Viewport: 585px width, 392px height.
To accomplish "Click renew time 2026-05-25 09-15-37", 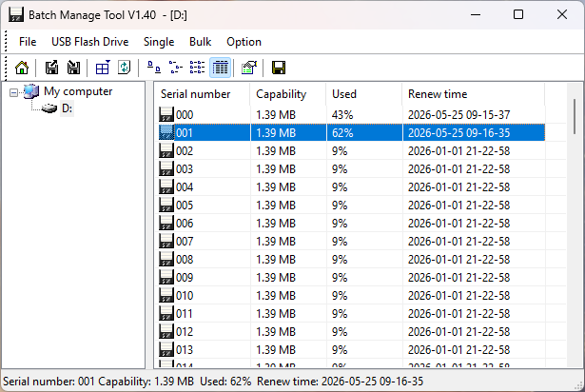I will [458, 114].
